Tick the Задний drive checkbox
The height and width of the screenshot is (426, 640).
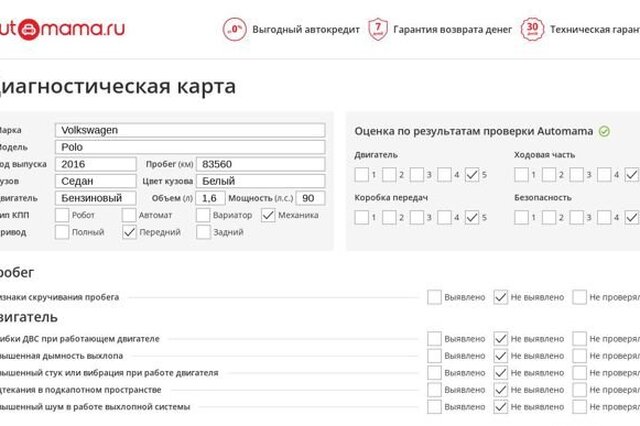[203, 232]
